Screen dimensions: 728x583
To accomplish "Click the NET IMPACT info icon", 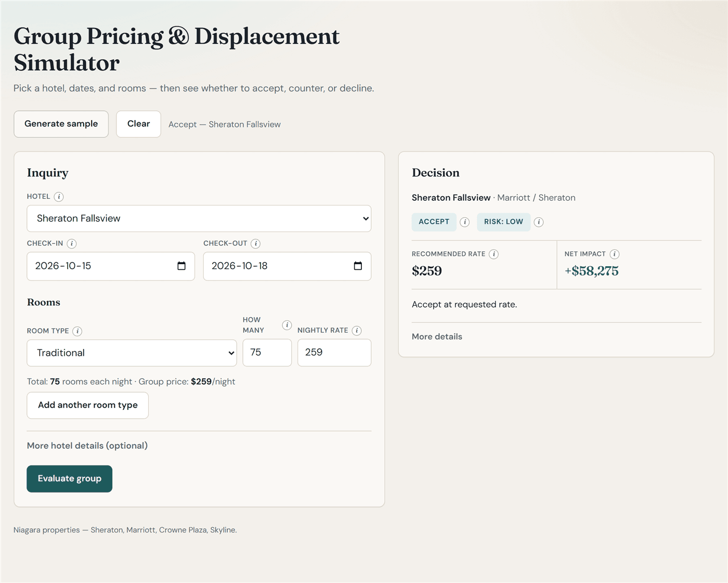I will point(614,254).
